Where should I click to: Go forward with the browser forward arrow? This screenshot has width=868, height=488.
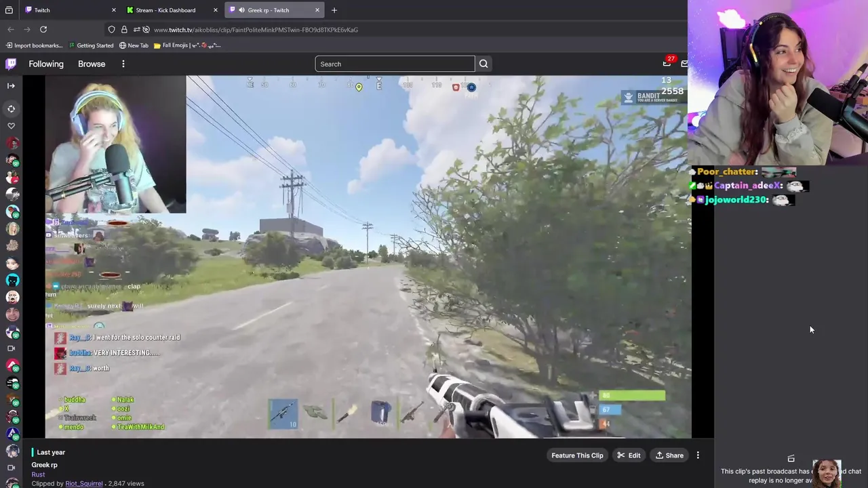pyautogui.click(x=27, y=29)
